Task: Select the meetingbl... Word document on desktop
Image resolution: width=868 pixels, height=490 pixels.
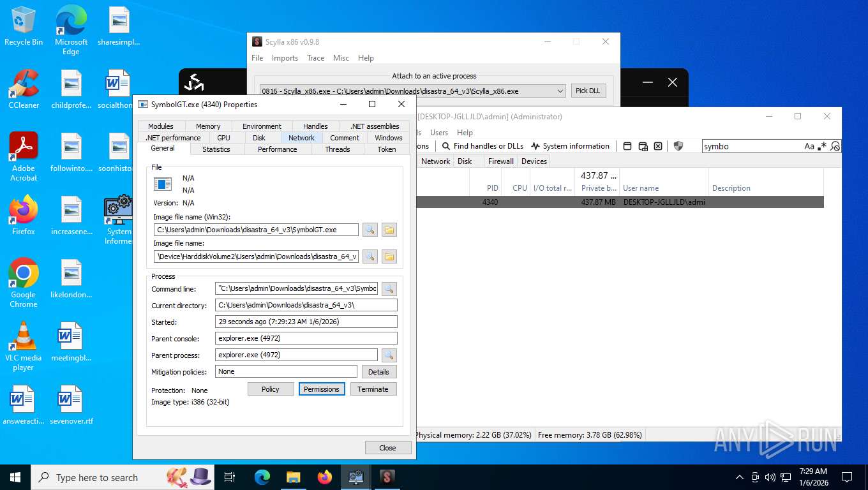Action: [x=71, y=342]
